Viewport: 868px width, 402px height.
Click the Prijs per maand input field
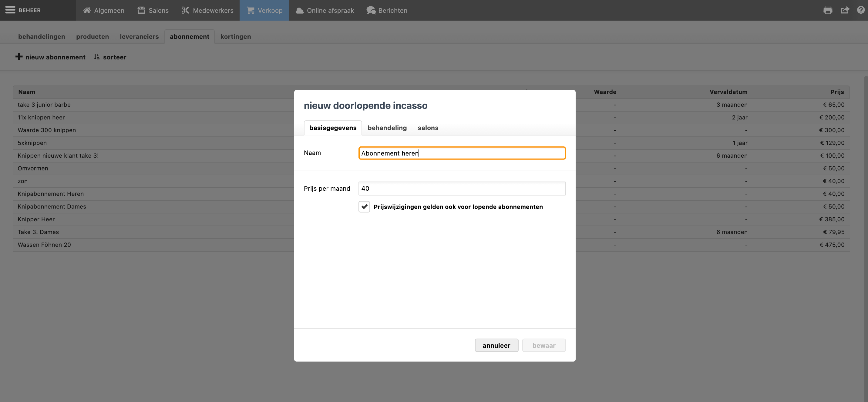pos(462,188)
